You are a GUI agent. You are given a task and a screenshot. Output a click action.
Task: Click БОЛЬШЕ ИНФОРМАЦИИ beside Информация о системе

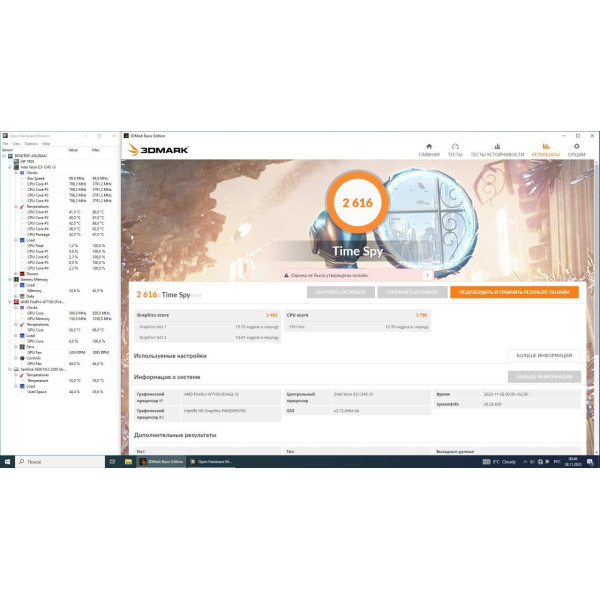click(544, 377)
